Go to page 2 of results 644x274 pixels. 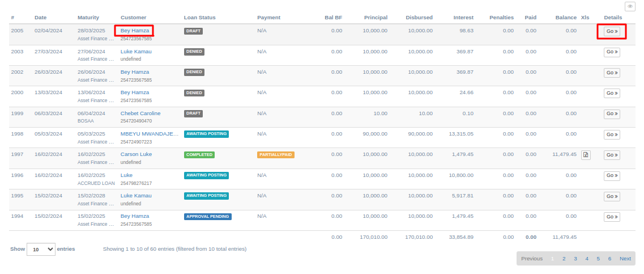point(564,258)
